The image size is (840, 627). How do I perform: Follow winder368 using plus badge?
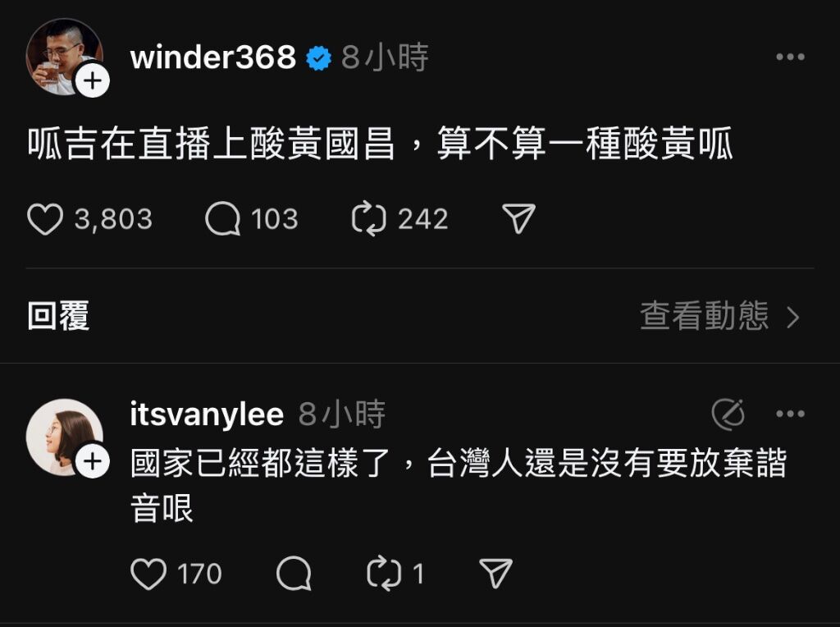[x=93, y=81]
